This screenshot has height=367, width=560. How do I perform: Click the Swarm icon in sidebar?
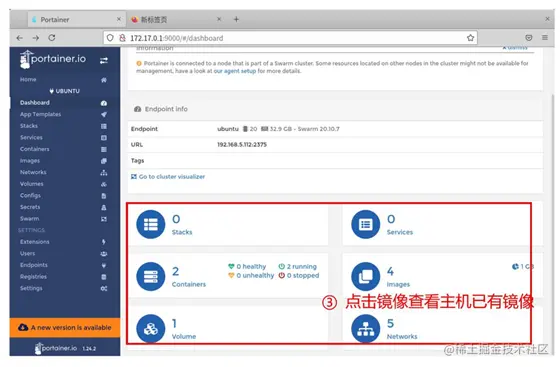tap(104, 219)
